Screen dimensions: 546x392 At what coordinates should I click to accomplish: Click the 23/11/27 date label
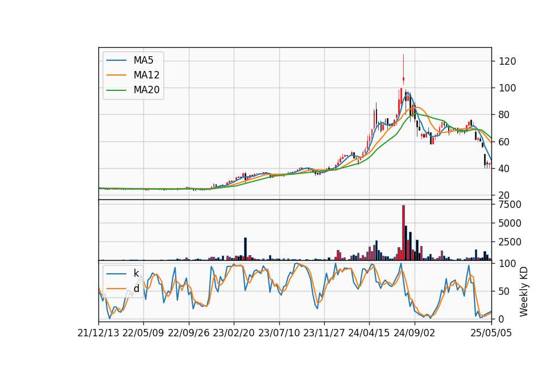pyautogui.click(x=324, y=333)
